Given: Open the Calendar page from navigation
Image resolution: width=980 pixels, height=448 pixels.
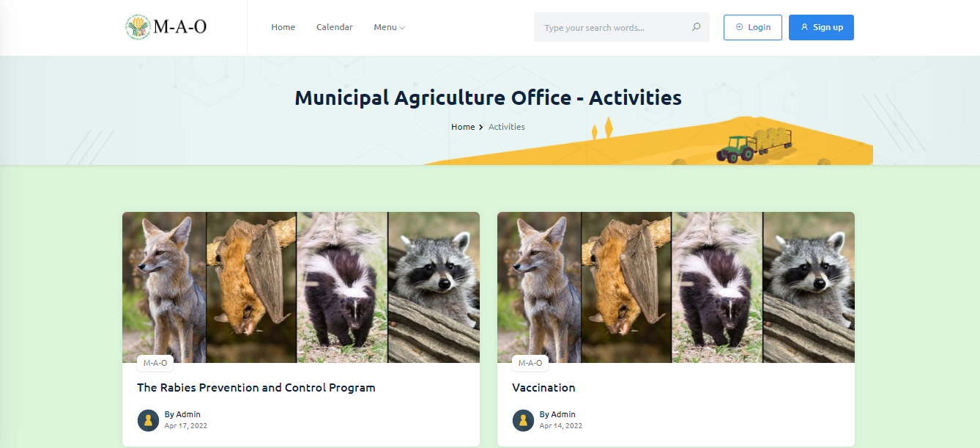Looking at the screenshot, I should (334, 26).
